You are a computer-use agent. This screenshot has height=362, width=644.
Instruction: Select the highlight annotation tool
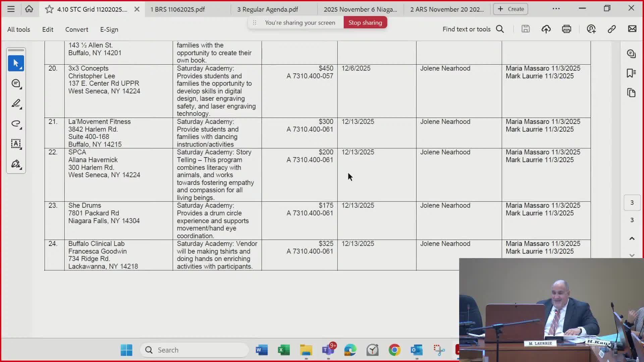16,104
